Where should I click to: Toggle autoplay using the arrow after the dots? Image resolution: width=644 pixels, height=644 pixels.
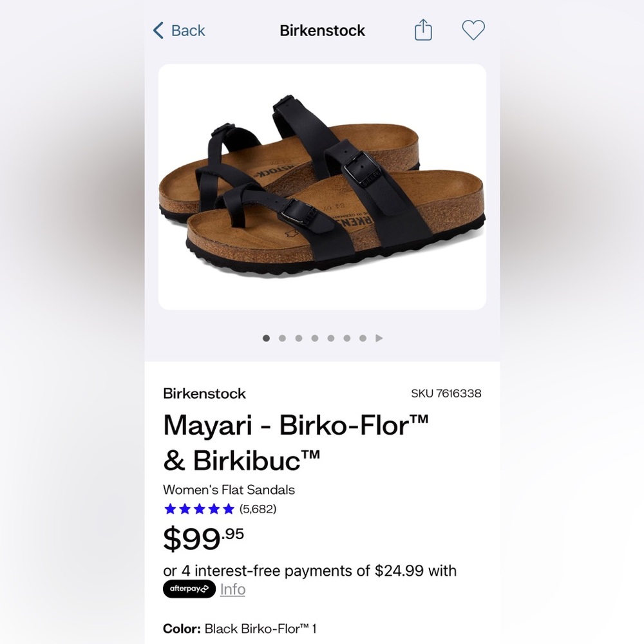pos(379,337)
